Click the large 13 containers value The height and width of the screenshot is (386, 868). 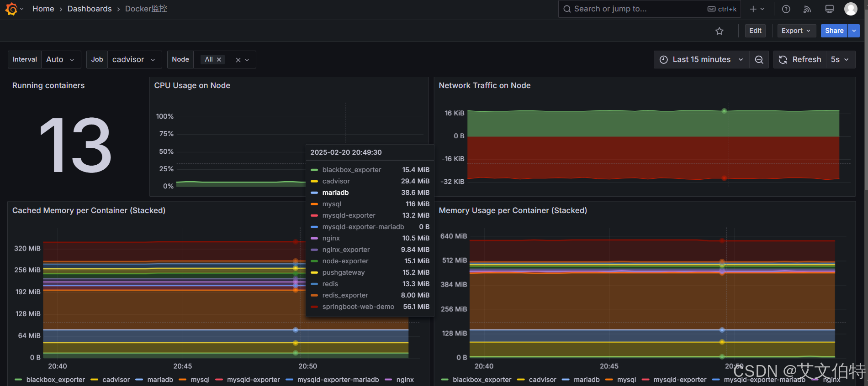pos(75,145)
